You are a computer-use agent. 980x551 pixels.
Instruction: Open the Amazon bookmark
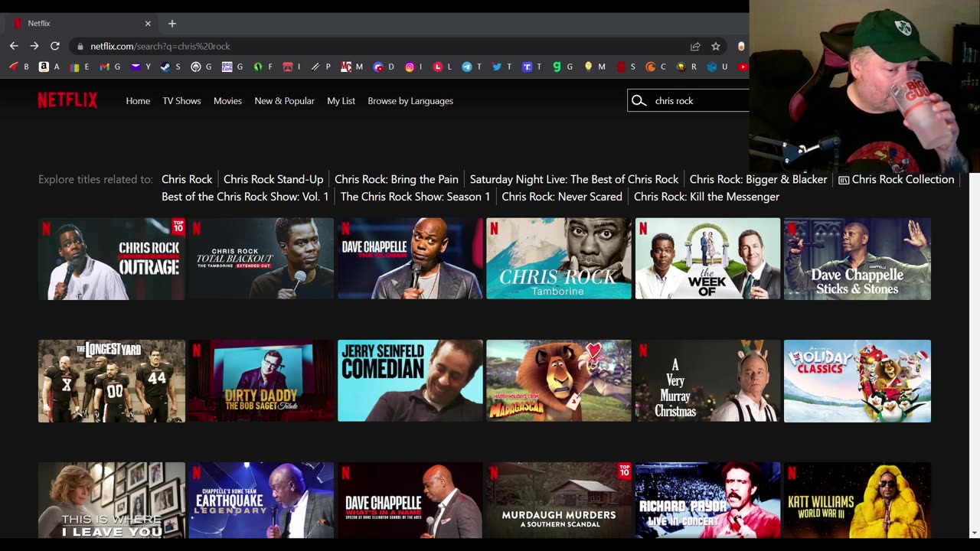(x=49, y=67)
